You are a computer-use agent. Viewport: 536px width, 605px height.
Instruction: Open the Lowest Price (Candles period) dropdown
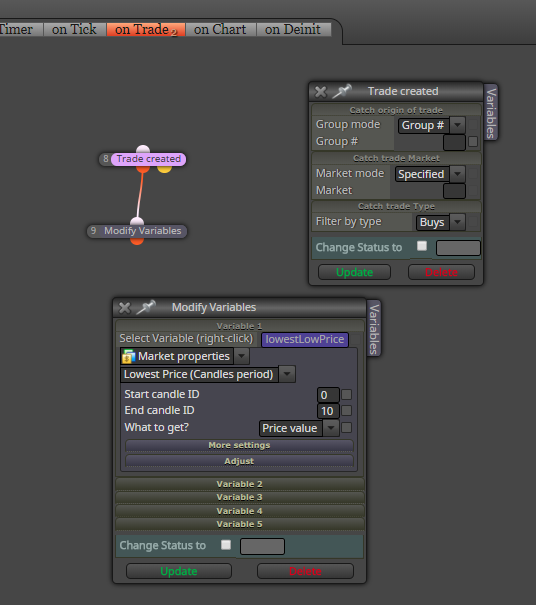pos(287,374)
